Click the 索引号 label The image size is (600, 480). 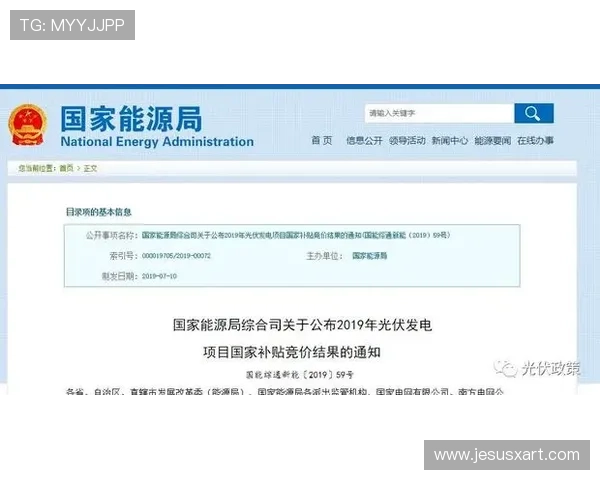[x=123, y=256]
